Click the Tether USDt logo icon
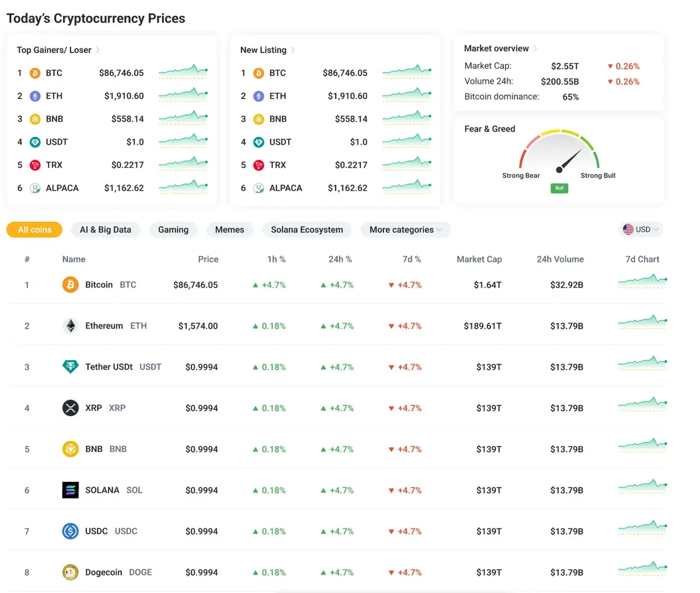 pyautogui.click(x=71, y=367)
